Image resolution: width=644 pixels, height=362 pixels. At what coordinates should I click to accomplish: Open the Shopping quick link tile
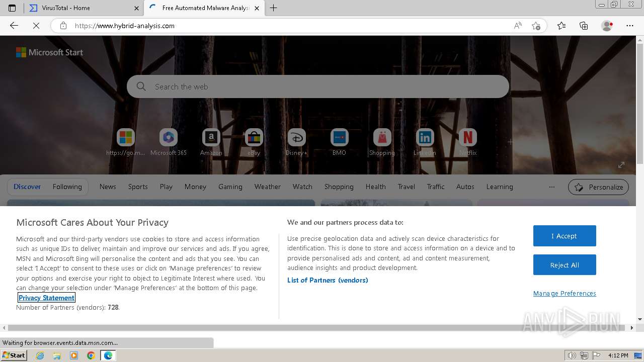point(382,142)
